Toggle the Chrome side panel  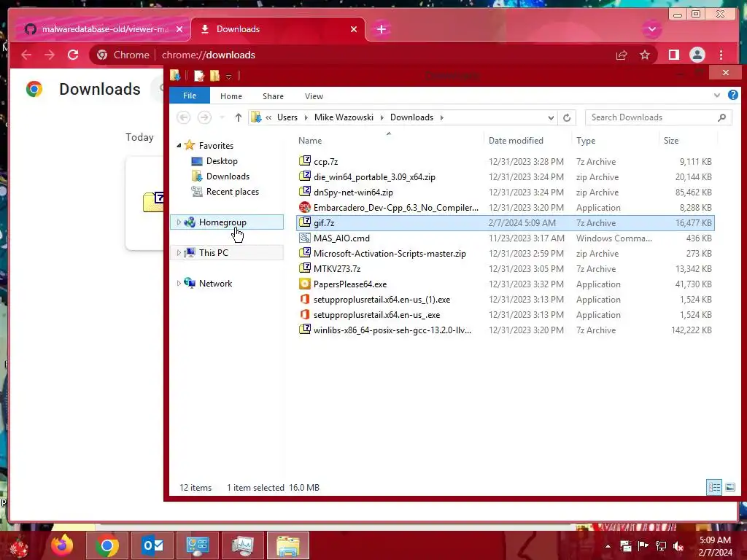673,55
